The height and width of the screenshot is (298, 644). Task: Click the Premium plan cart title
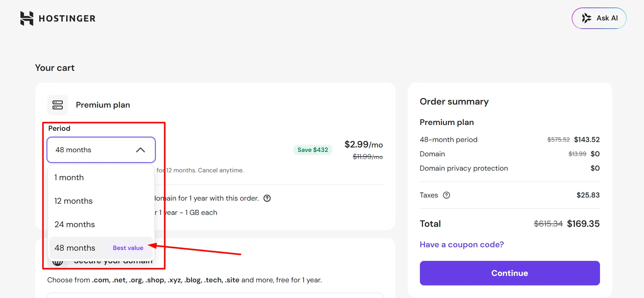[x=103, y=105]
